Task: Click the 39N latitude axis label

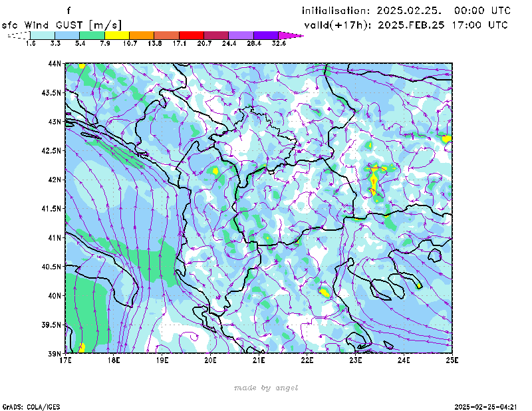Action: pos(55,353)
